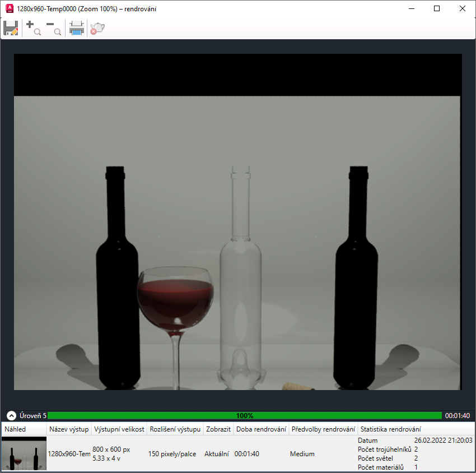476x473 pixels.
Task: Click the AutoCAD app icon in title bar
Action: click(10, 8)
